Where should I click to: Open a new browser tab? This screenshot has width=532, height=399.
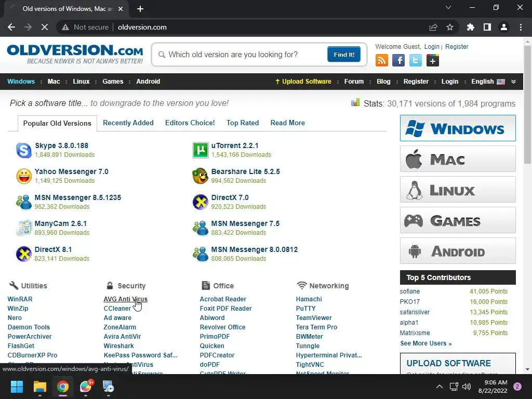coord(140,9)
